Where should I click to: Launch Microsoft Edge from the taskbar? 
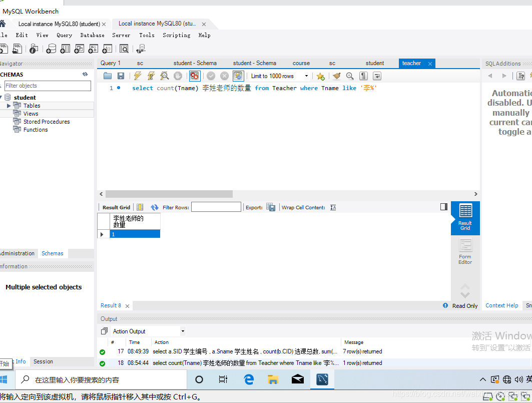pyautogui.click(x=249, y=379)
